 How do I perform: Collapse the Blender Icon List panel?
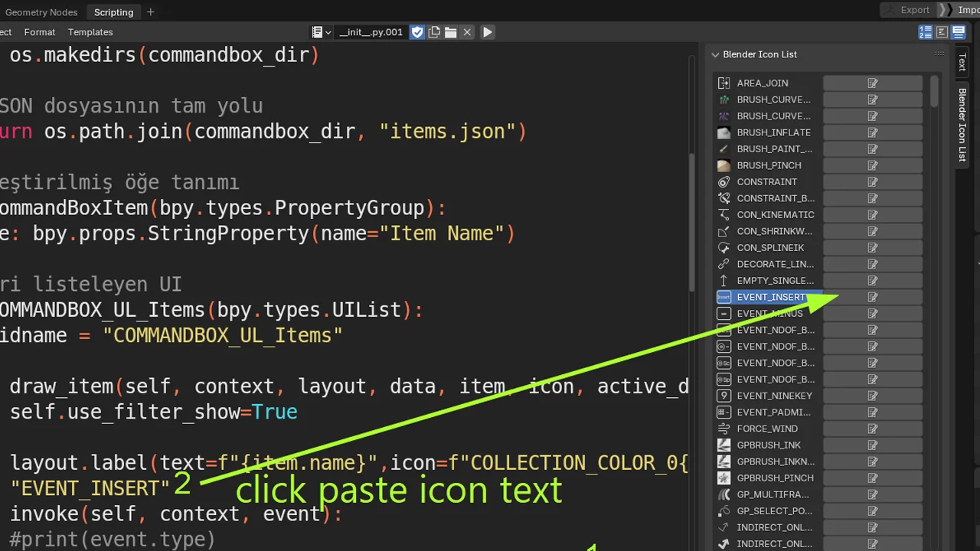(716, 54)
